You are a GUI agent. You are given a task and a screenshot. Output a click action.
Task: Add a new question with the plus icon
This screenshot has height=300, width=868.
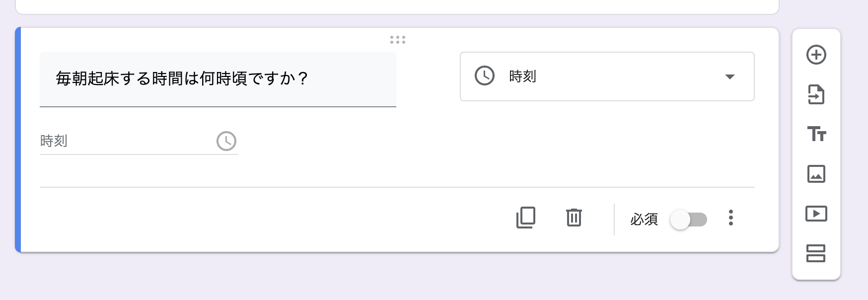[x=816, y=55]
